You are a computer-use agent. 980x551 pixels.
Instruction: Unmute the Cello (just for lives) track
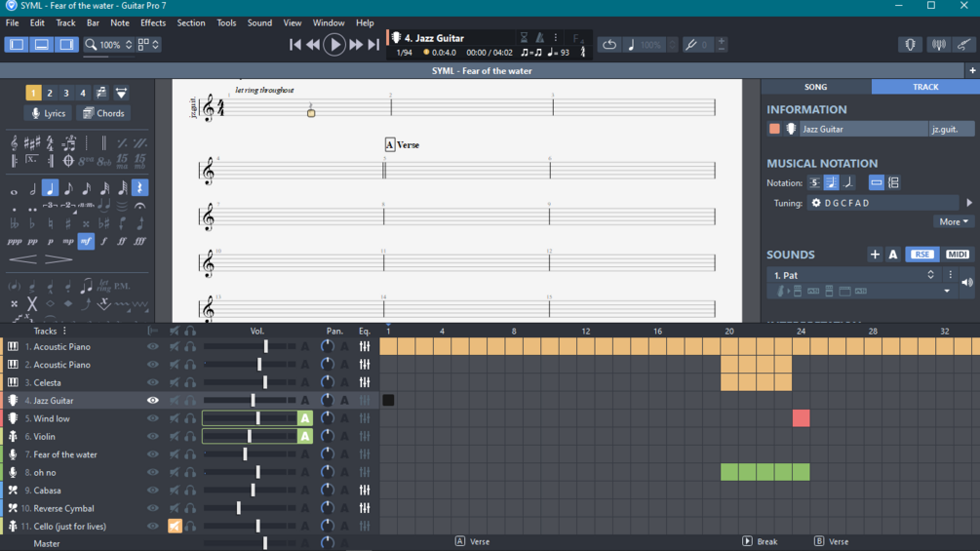[175, 526]
